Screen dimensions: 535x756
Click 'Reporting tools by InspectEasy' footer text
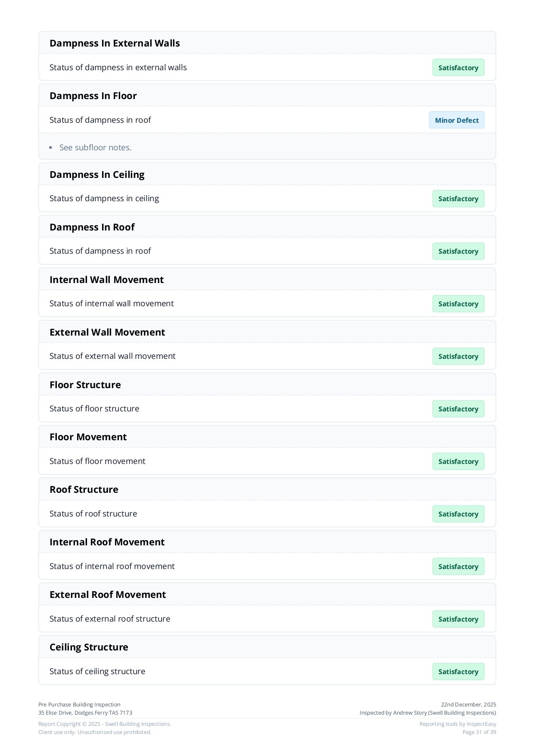tap(457, 724)
